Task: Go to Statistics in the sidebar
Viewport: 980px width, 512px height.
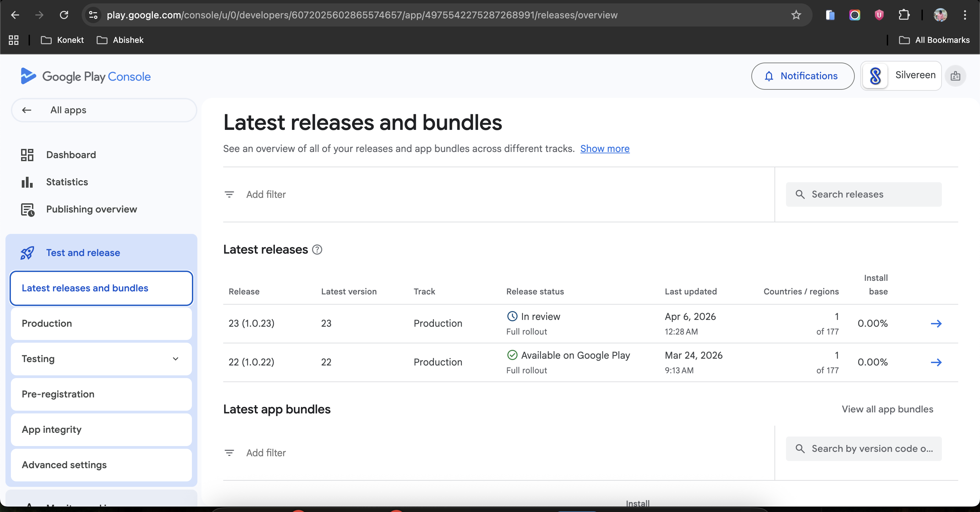Action: click(x=67, y=182)
